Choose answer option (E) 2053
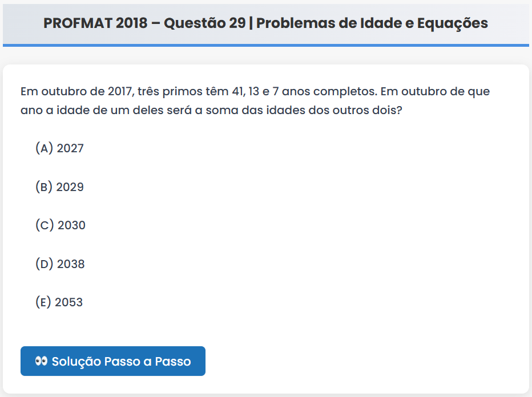 point(59,302)
